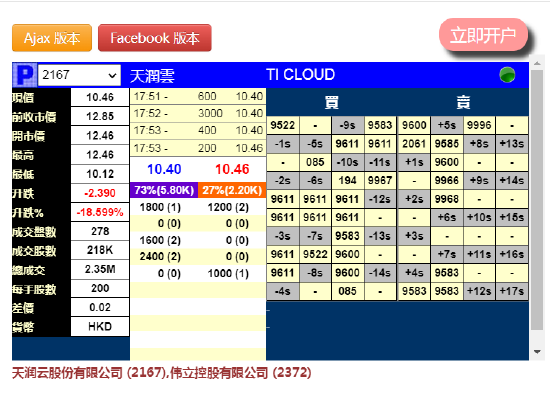Click the 天润云股份有限公司 (2167) footer link

pos(89,373)
